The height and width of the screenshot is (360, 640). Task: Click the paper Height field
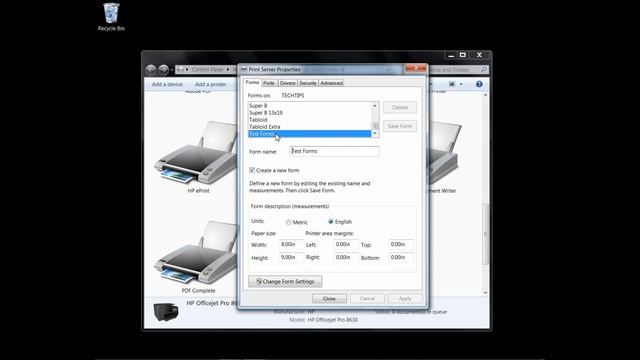click(291, 258)
